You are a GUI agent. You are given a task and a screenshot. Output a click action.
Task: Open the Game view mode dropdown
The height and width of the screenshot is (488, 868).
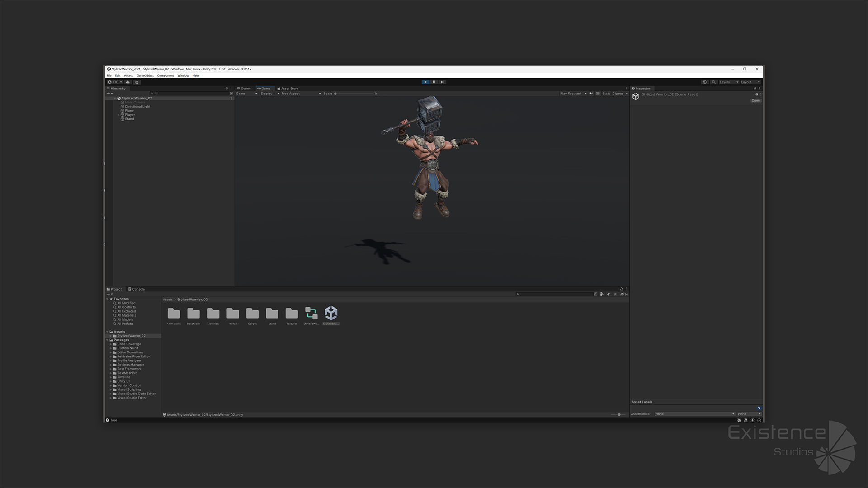(246, 94)
